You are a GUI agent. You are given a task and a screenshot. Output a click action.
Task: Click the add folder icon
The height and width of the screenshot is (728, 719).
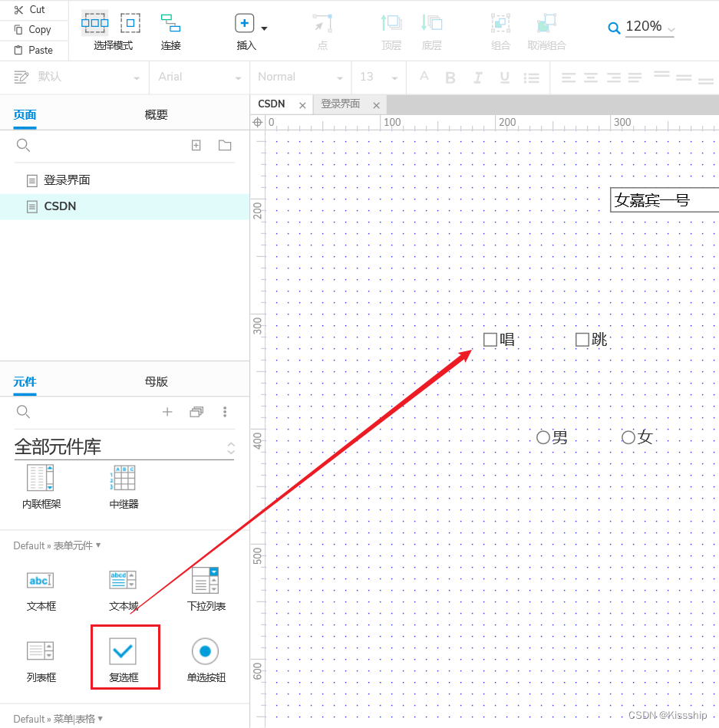(225, 145)
